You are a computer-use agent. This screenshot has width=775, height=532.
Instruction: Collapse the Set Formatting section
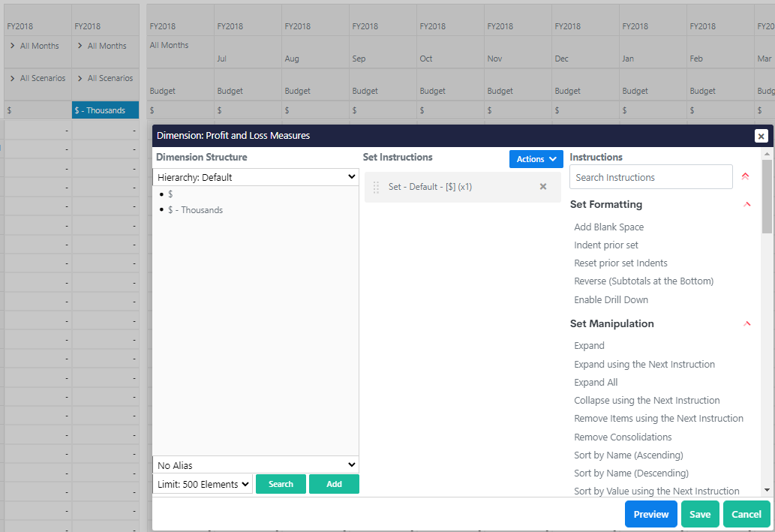tap(746, 204)
